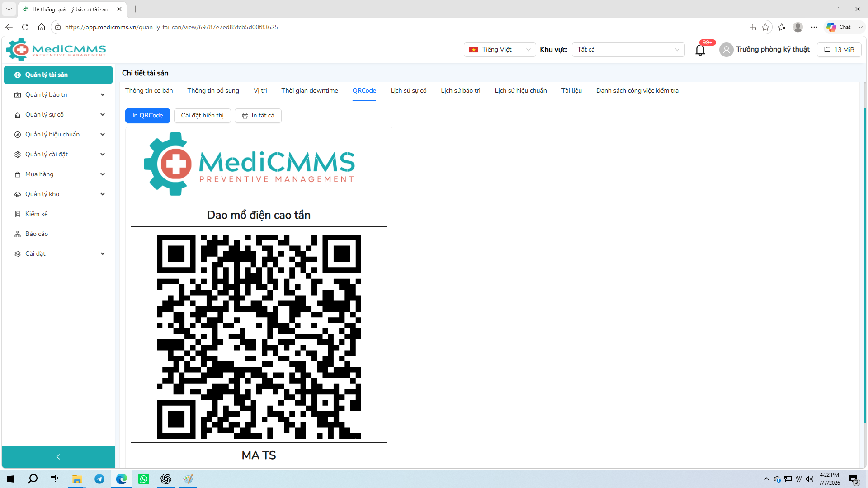Open browser profile icon
This screenshot has height=488, width=868.
tap(798, 27)
